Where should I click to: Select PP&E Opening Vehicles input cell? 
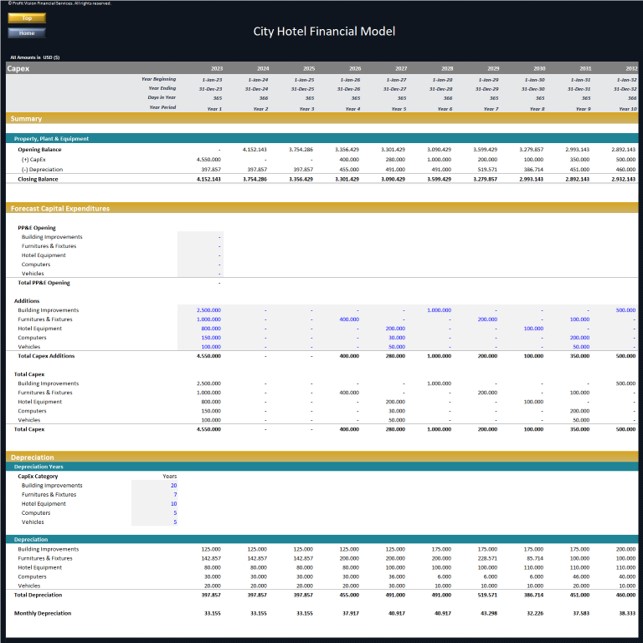201,274
